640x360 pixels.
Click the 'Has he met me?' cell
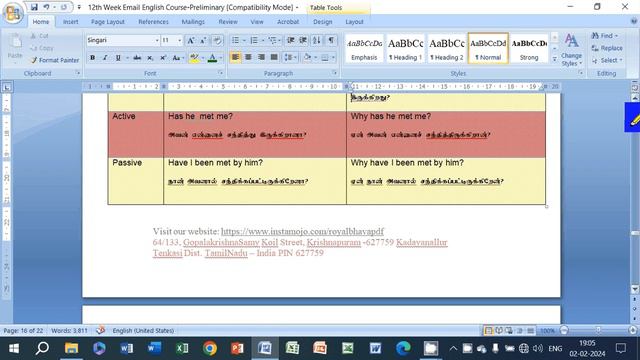[x=255, y=134]
